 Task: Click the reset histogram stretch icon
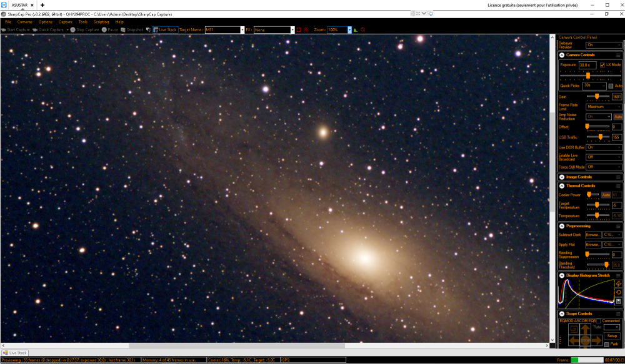[x=618, y=292]
